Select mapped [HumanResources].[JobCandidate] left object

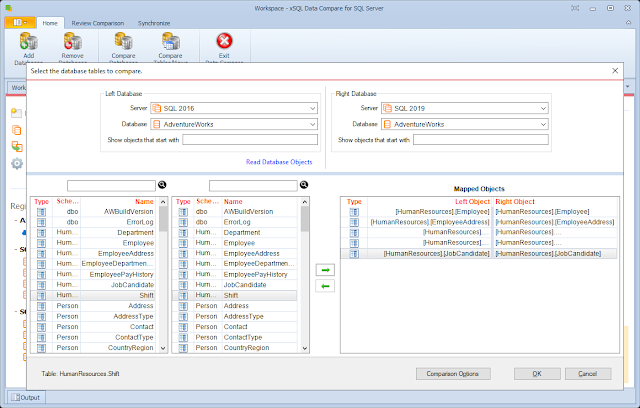(x=436, y=253)
